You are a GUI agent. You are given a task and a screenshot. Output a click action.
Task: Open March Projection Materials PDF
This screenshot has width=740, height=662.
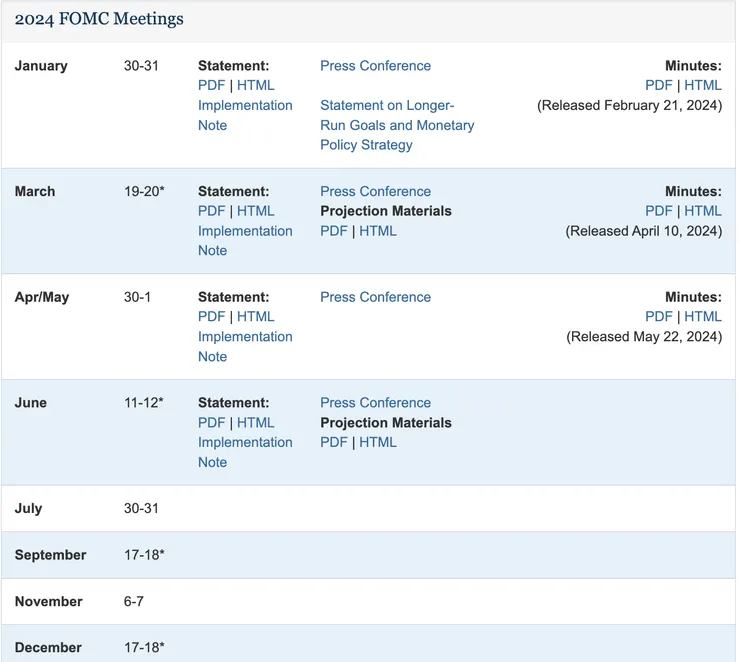(x=334, y=231)
